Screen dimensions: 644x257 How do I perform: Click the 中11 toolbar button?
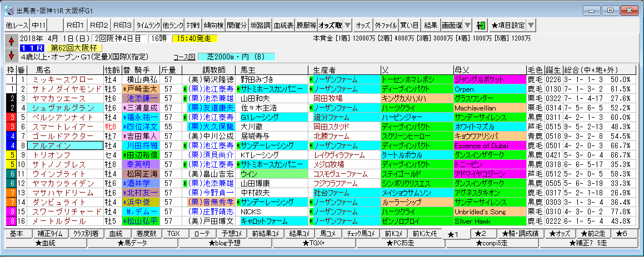coord(39,26)
